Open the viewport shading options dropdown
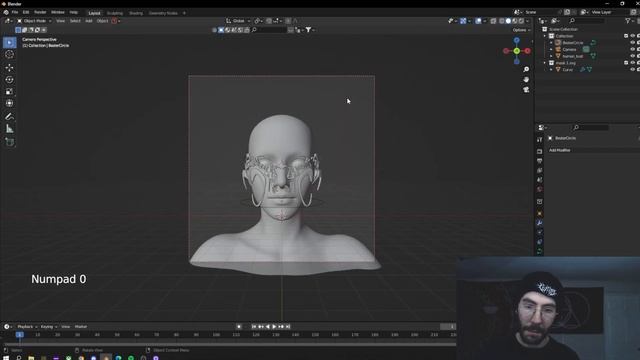640x360 pixels. pos(528,21)
